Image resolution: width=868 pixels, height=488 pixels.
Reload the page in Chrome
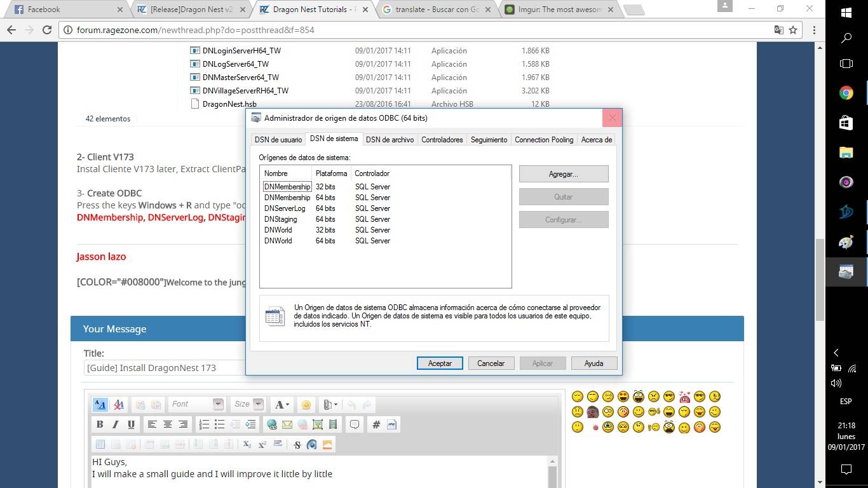(47, 30)
